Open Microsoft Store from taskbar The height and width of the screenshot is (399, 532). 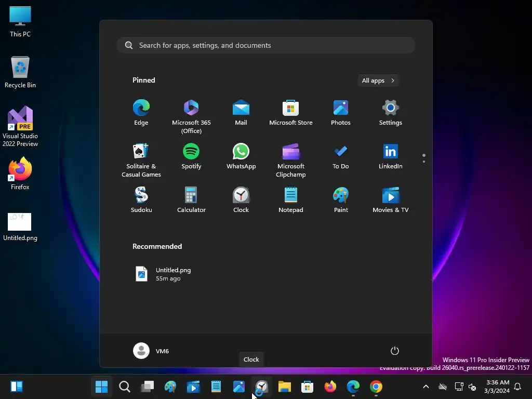[x=307, y=387]
